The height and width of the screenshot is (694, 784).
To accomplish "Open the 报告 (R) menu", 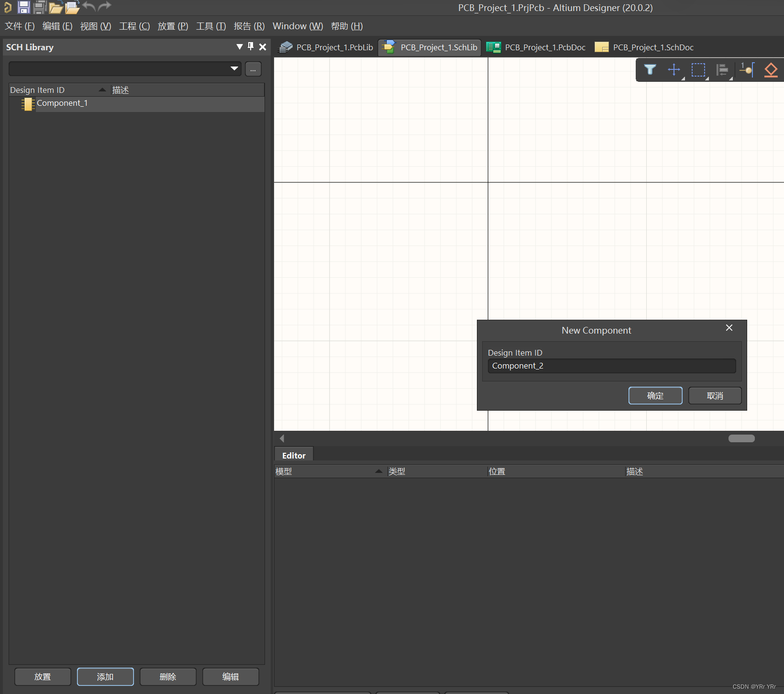I will [x=249, y=26].
